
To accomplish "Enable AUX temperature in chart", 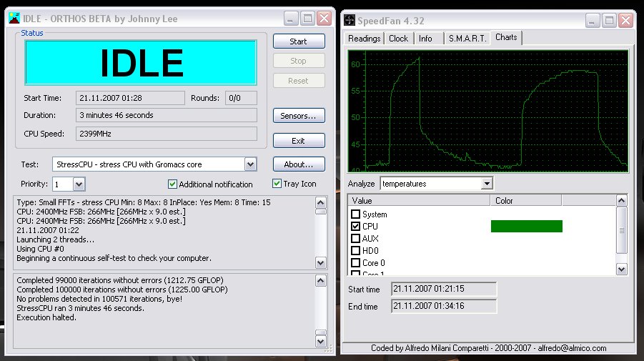I will (356, 238).
